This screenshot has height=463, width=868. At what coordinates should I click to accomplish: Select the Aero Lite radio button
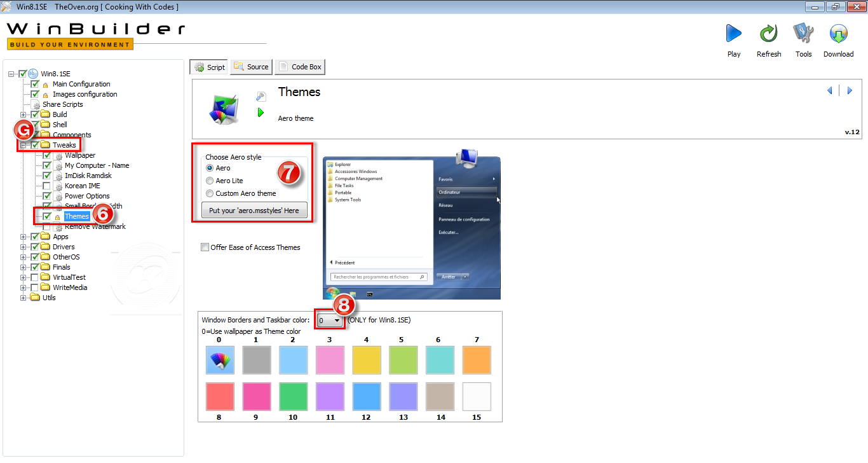point(210,181)
